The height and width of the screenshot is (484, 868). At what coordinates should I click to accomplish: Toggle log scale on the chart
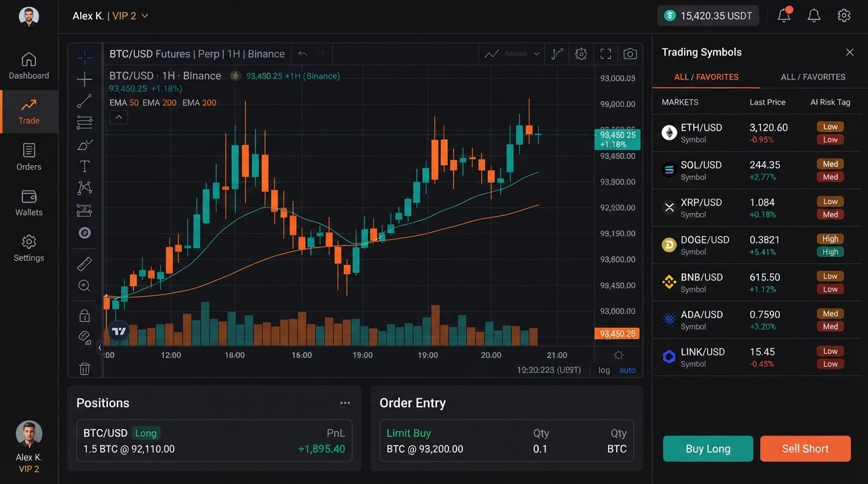[604, 371]
